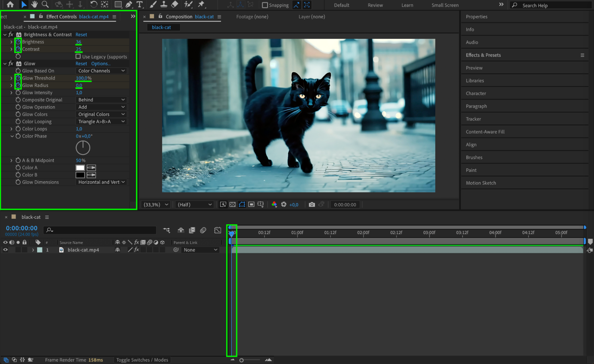Click the Glow Radius stopwatch

point(18,86)
